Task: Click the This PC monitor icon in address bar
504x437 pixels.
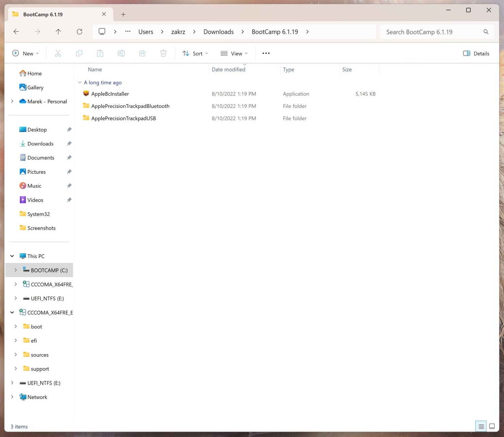Action: point(102,32)
